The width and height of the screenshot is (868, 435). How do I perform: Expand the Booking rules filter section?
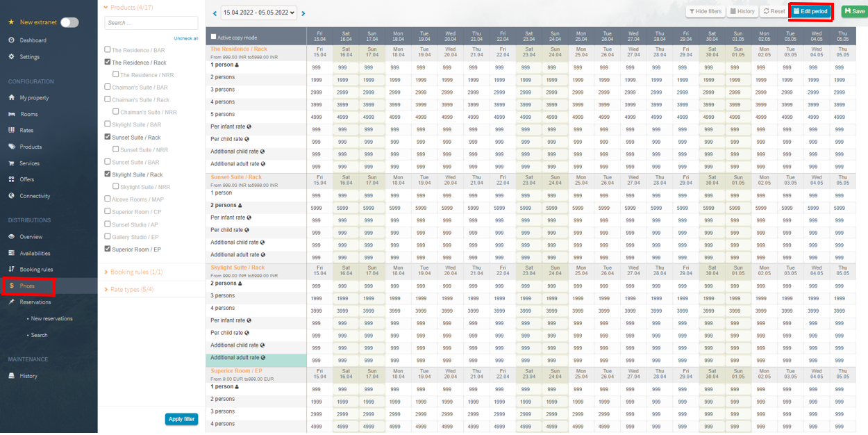click(135, 272)
